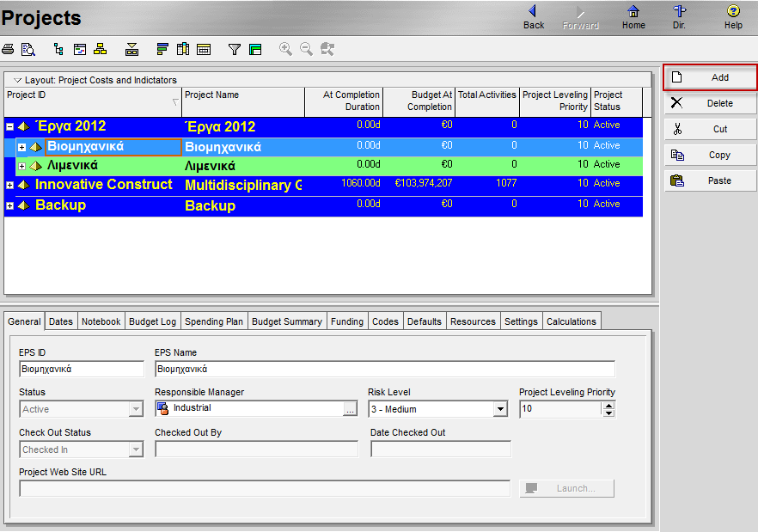
Task: Open the Check Out Status dropdown
Action: (137, 449)
